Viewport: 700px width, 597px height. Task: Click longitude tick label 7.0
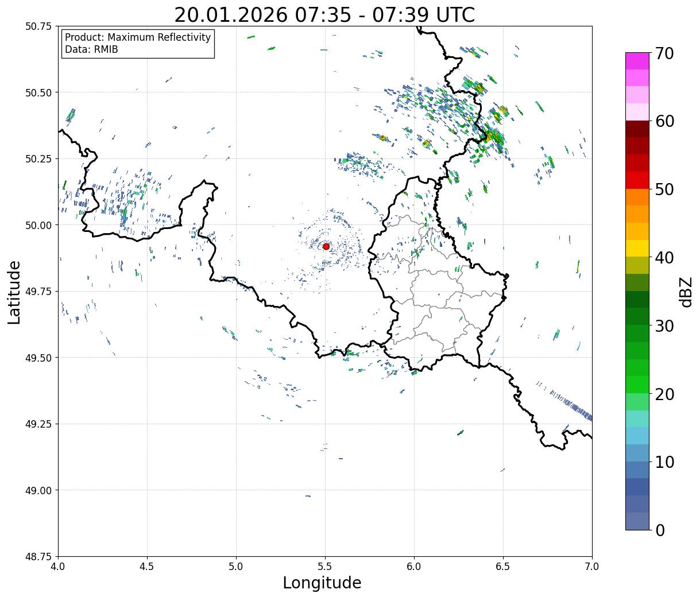pos(592,567)
